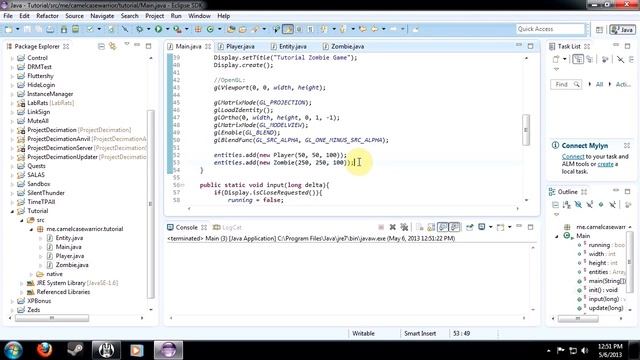Click the Pin Console icon
The height and width of the screenshot is (360, 640).
[469, 227]
